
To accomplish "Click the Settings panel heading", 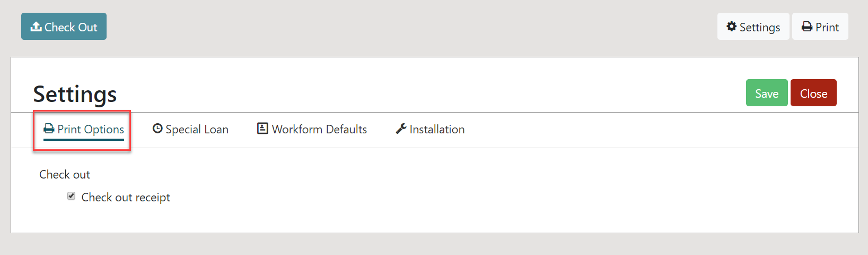I will click(75, 94).
